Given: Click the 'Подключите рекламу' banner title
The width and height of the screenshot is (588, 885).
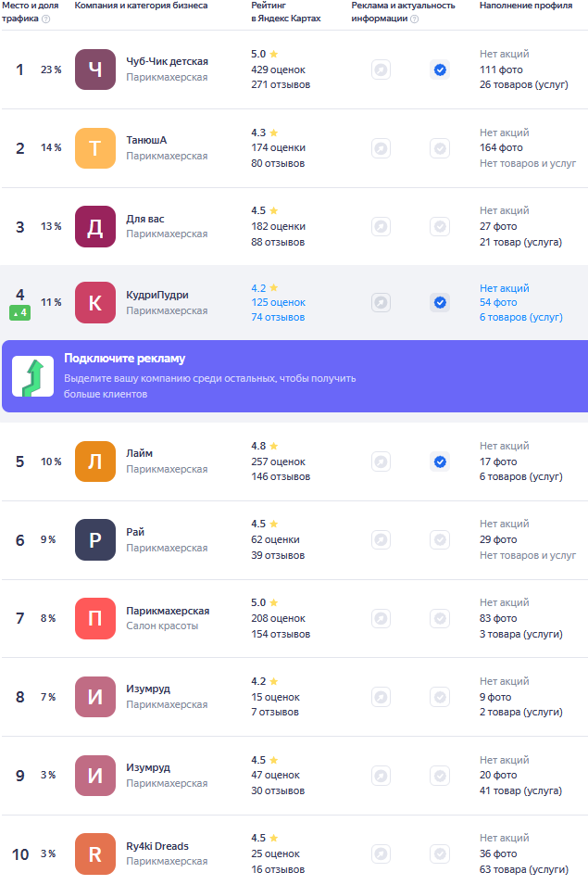Looking at the screenshot, I should 125,359.
